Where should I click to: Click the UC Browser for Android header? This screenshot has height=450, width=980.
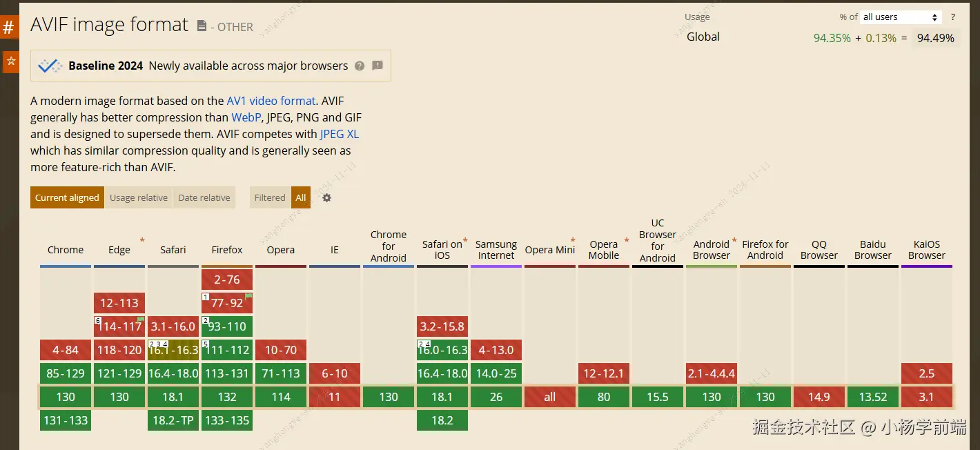(658, 241)
